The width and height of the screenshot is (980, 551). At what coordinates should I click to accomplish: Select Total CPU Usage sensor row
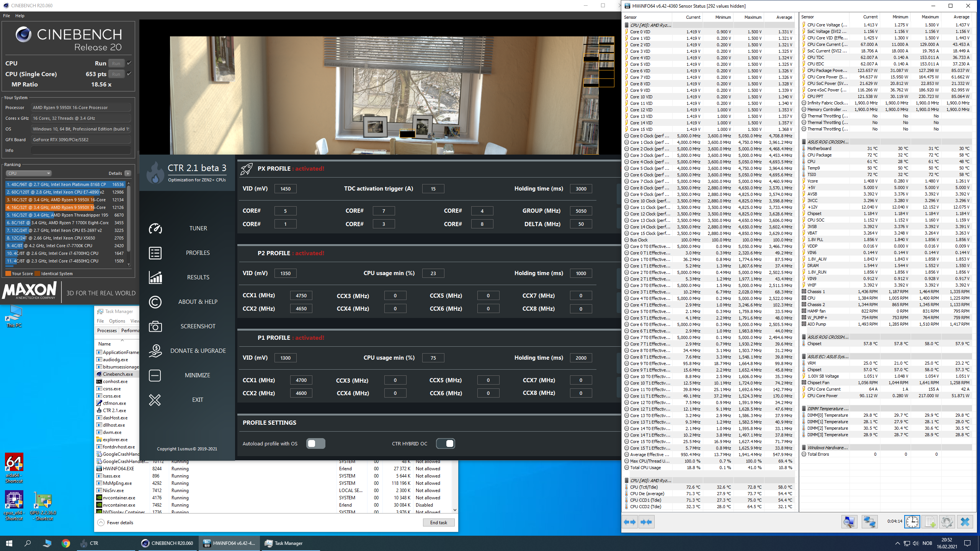(x=709, y=468)
